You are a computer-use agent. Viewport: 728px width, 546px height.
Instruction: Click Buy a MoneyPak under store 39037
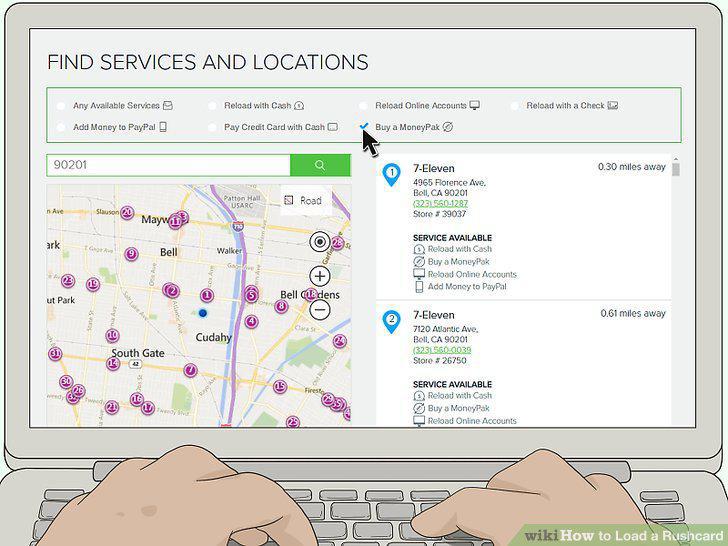[451, 262]
